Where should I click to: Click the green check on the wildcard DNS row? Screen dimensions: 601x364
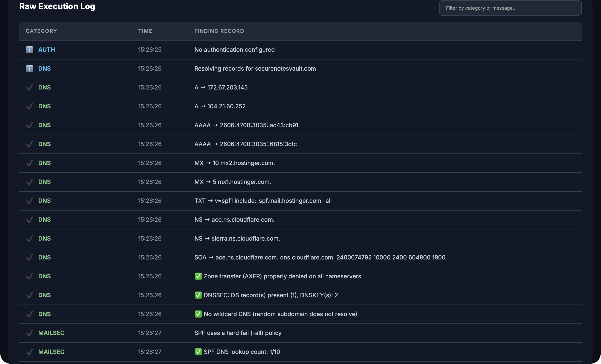(198, 314)
